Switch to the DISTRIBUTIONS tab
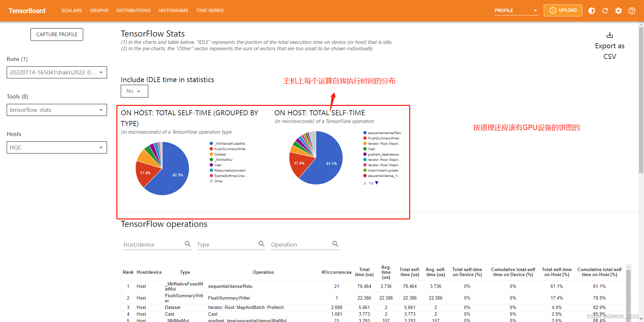This screenshot has height=322, width=644. click(x=133, y=11)
